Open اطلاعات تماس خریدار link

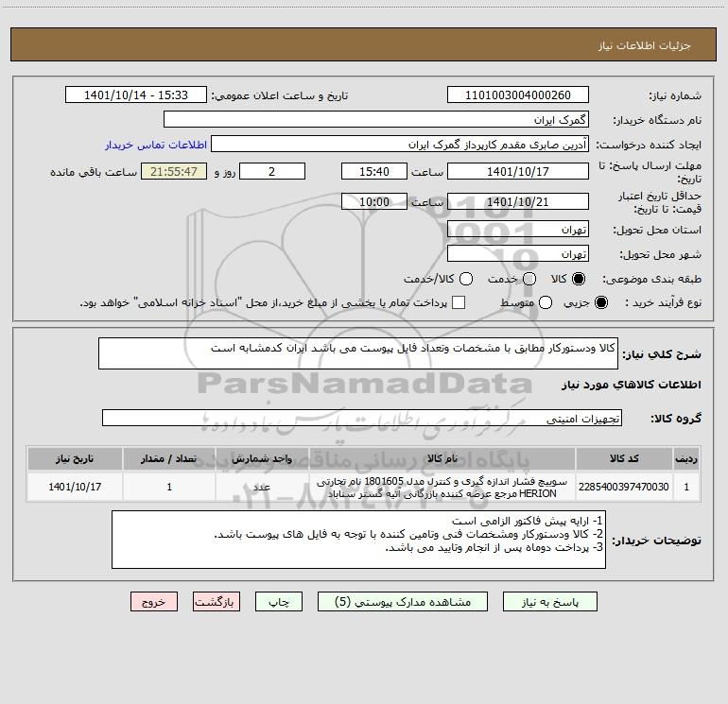(x=156, y=145)
